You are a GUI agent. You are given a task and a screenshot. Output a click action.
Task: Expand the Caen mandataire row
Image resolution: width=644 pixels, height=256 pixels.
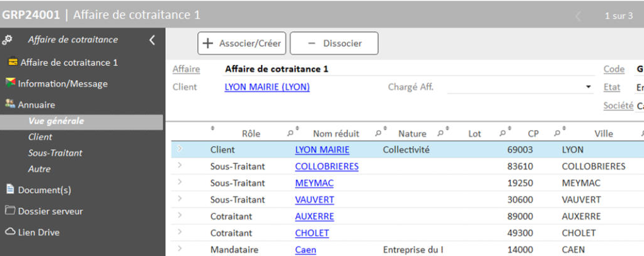click(179, 248)
